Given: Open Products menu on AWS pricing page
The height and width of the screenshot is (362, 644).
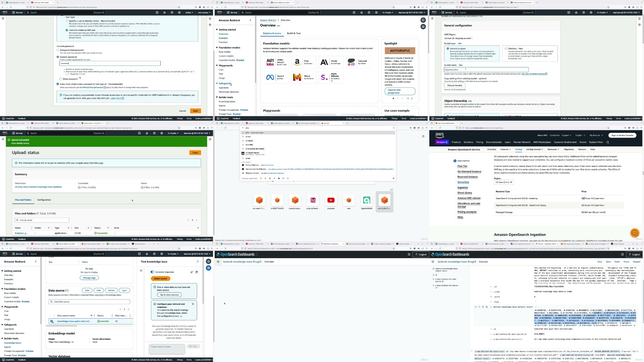Looking at the screenshot, I should pos(456,142).
